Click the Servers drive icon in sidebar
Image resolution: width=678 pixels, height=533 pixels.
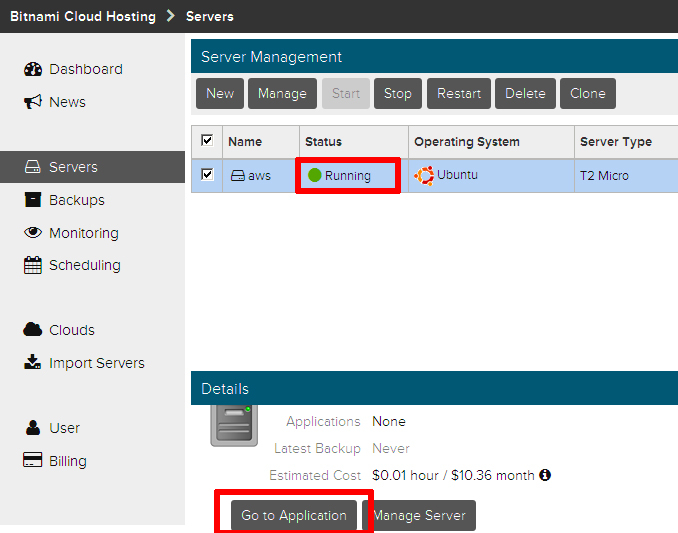33,167
